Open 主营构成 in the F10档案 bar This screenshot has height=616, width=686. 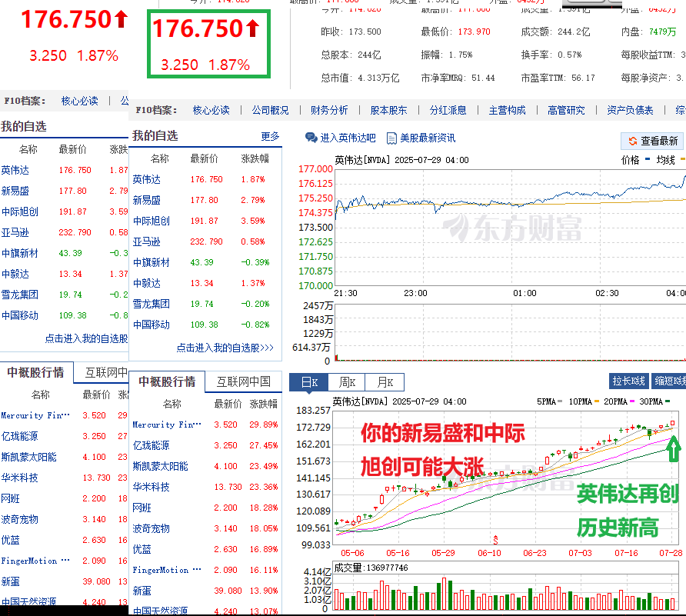click(x=507, y=110)
